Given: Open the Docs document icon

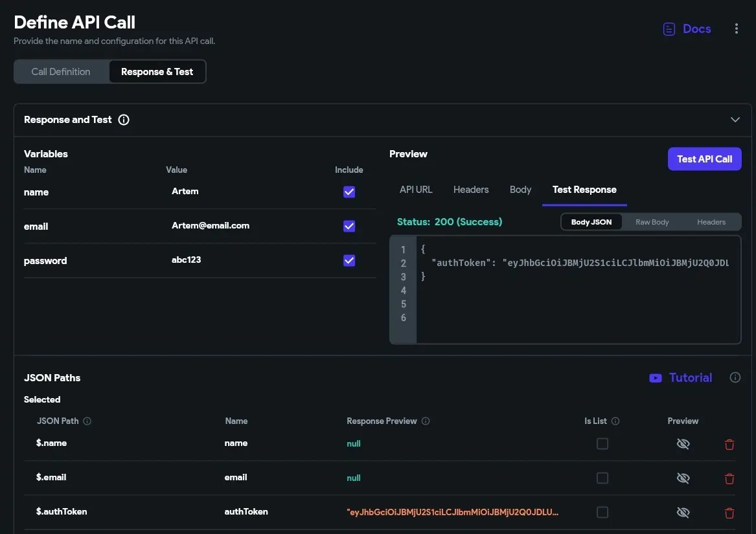Looking at the screenshot, I should tap(669, 29).
